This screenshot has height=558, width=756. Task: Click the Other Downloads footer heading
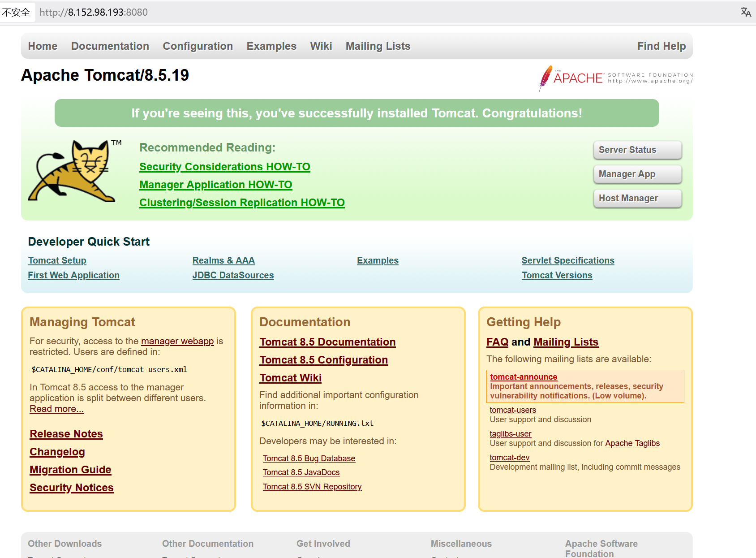(x=65, y=544)
